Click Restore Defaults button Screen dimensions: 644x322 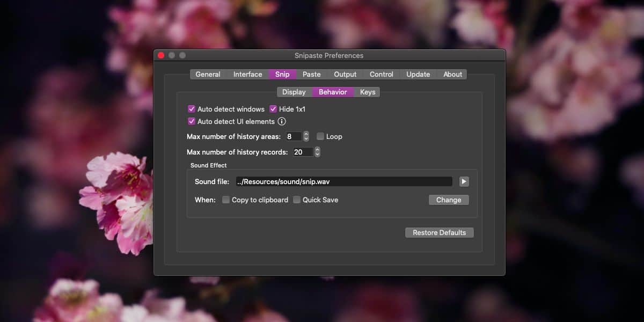[x=440, y=232]
